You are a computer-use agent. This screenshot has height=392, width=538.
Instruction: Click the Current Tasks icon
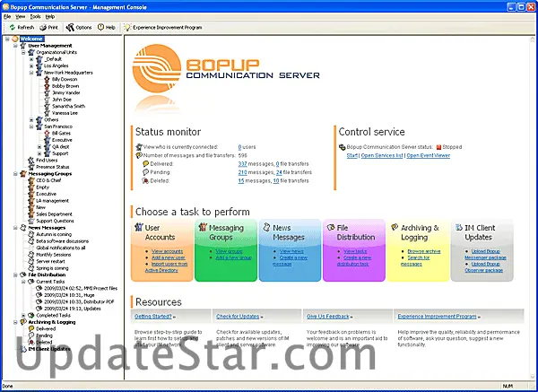[31, 282]
